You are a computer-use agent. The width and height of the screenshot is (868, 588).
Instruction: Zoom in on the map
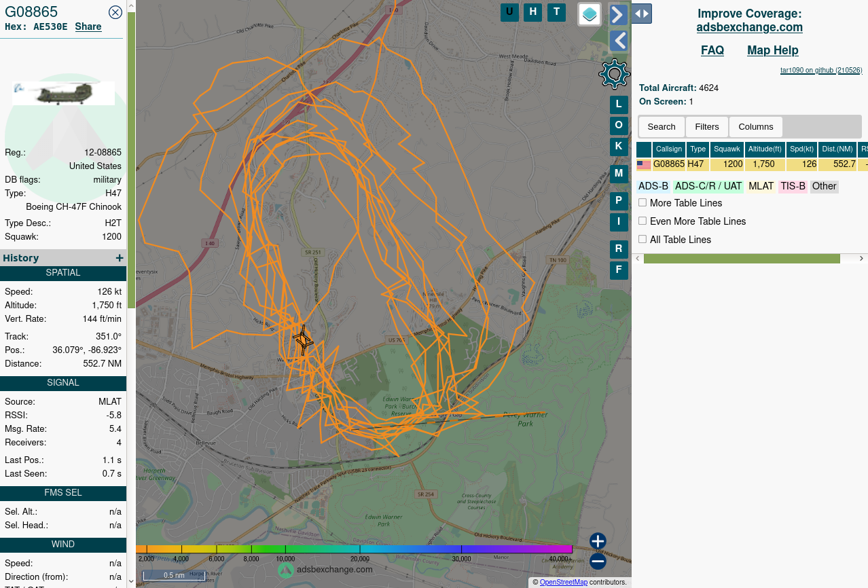[x=598, y=541]
